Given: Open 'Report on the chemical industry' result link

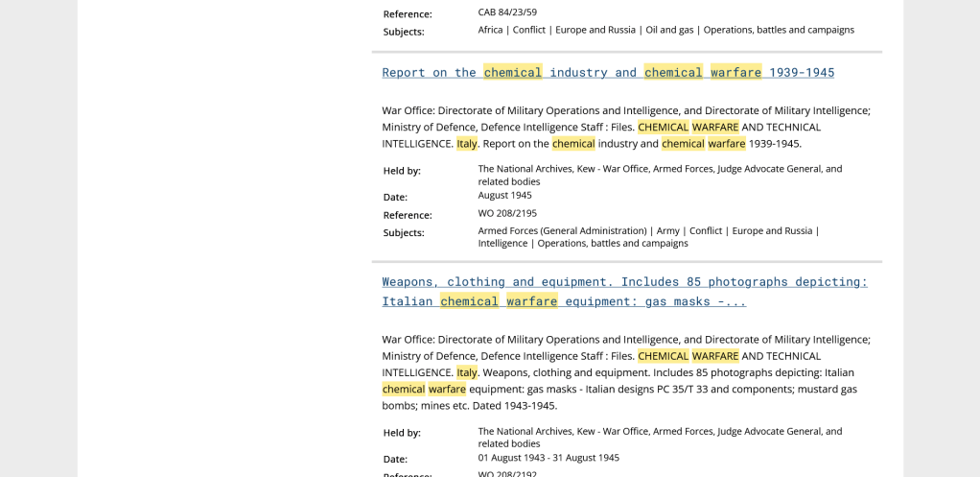Looking at the screenshot, I should click(607, 72).
